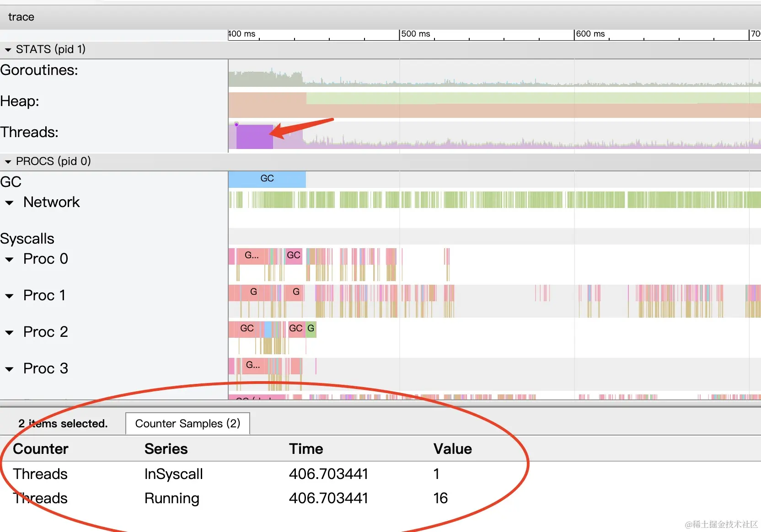The width and height of the screenshot is (761, 532).
Task: Collapse the Network row arrow
Action: point(9,202)
